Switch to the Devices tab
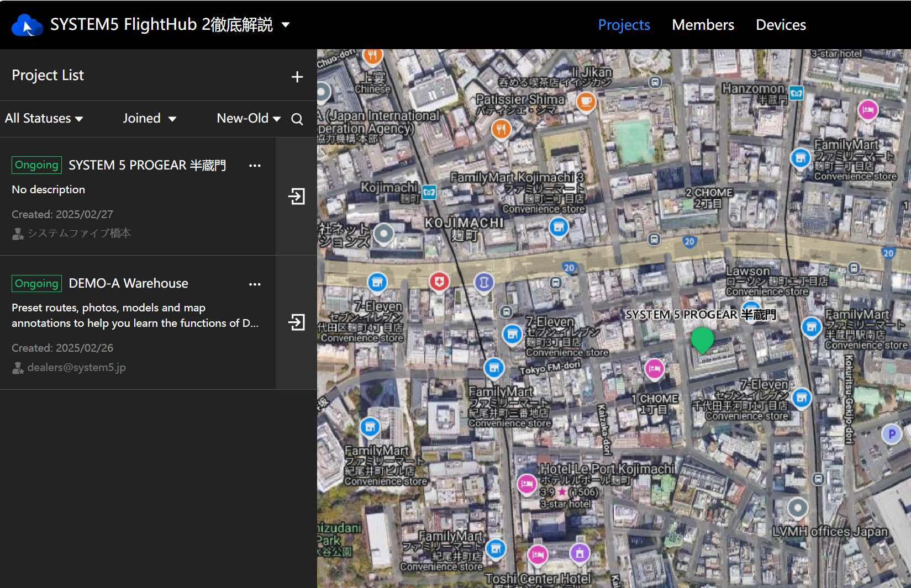911x588 pixels. tap(781, 25)
